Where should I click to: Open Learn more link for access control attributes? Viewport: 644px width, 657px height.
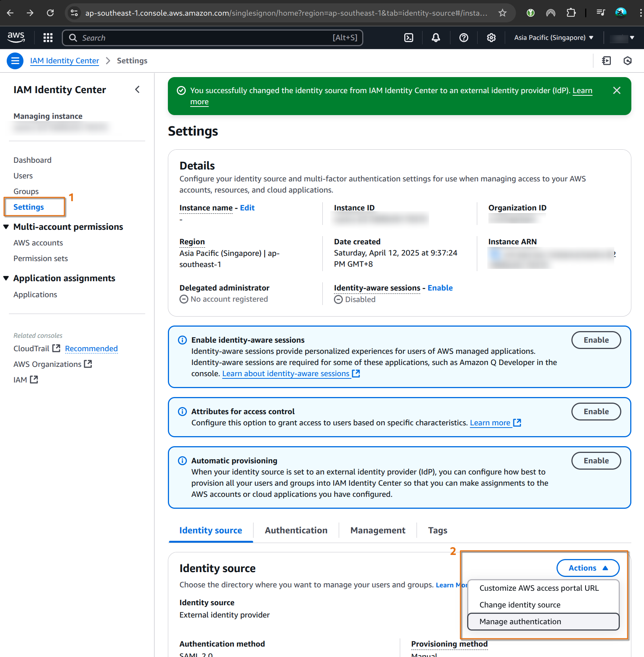[x=495, y=423]
